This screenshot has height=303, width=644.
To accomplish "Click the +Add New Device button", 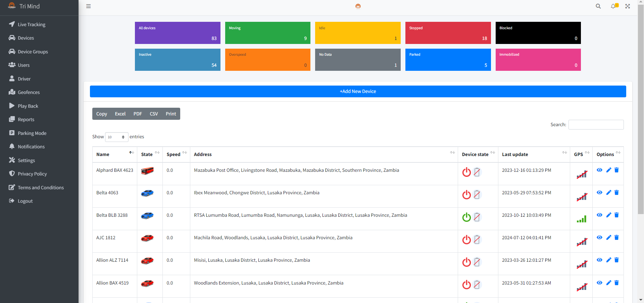I will (x=358, y=91).
